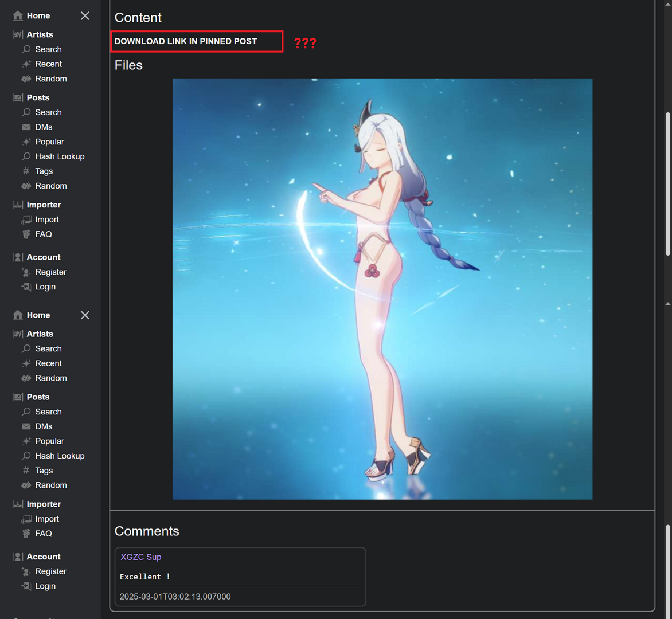This screenshot has width=672, height=619.
Task: Click the DMs envelope icon in upper menu
Action: click(26, 127)
